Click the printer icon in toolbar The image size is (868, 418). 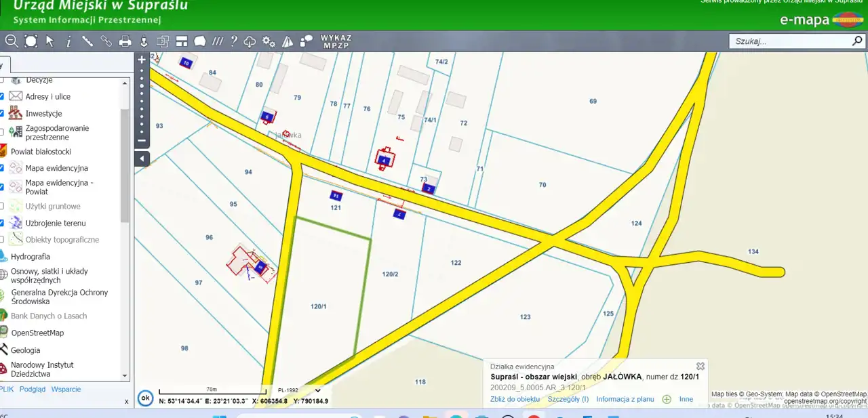click(x=125, y=41)
